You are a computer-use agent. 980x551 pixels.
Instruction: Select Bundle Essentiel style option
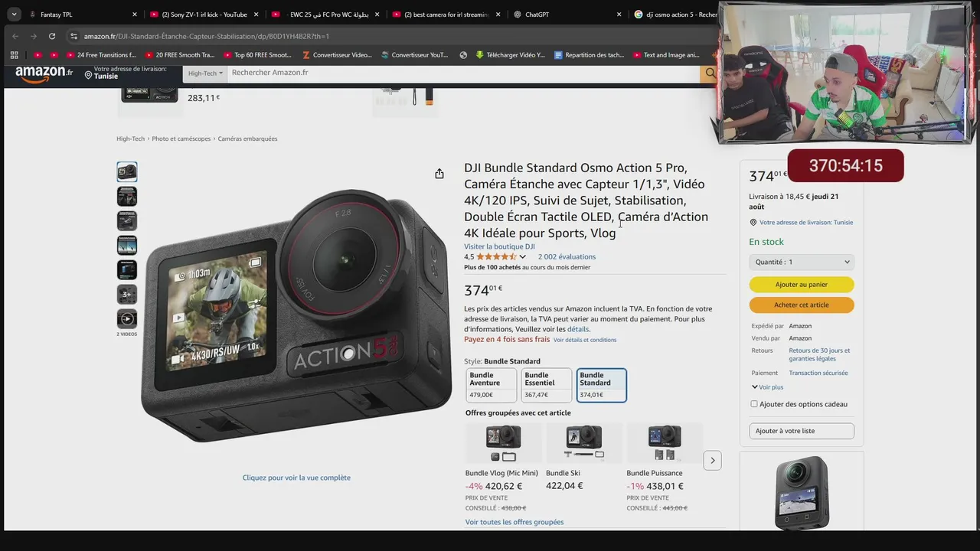pyautogui.click(x=547, y=385)
